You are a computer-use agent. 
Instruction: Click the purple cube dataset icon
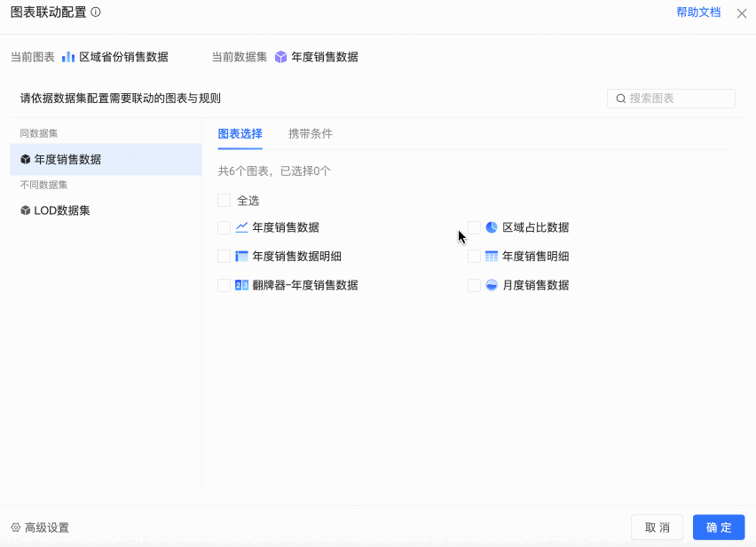280,57
